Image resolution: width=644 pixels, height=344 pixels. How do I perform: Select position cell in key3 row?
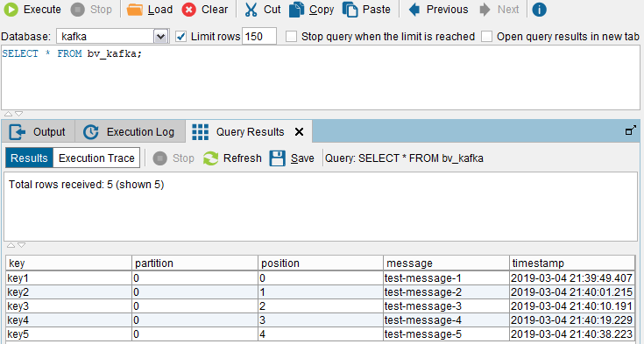tap(321, 306)
